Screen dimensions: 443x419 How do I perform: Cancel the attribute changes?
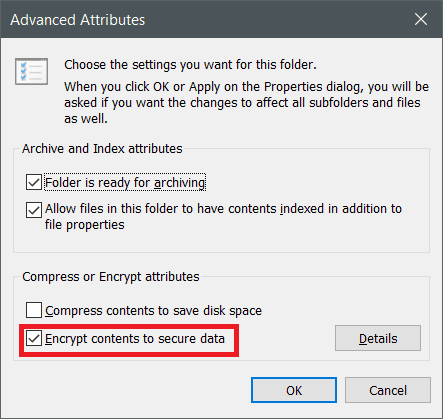coord(388,390)
